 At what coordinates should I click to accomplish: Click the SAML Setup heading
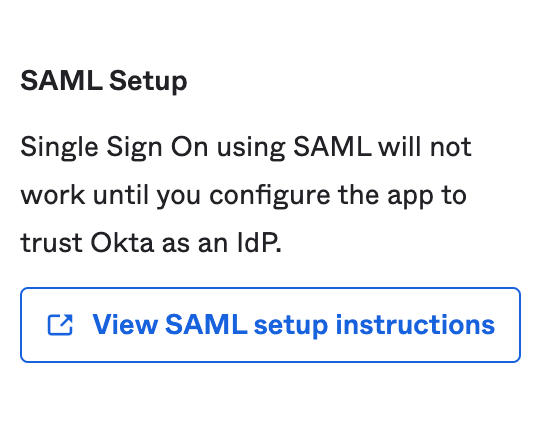pos(104,81)
